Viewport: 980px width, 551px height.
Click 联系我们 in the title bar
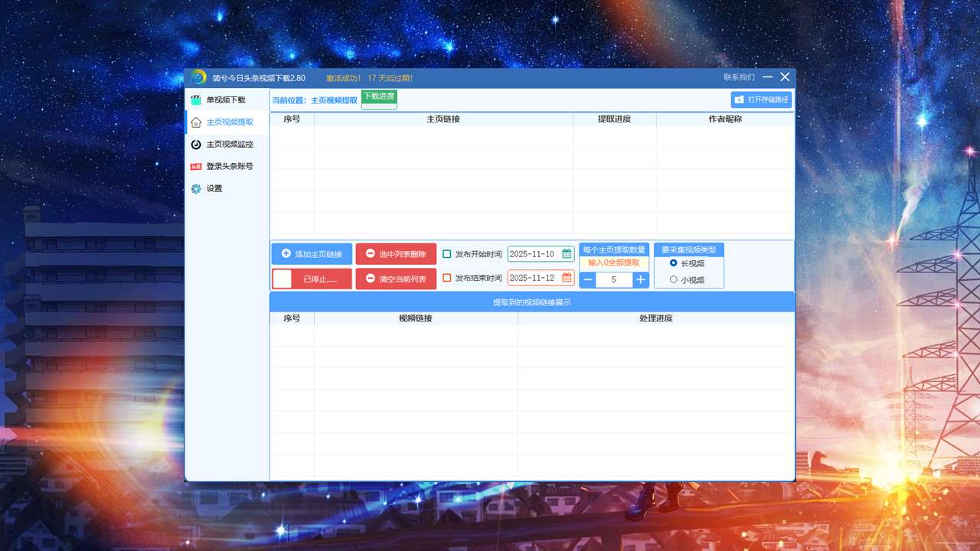click(x=739, y=77)
